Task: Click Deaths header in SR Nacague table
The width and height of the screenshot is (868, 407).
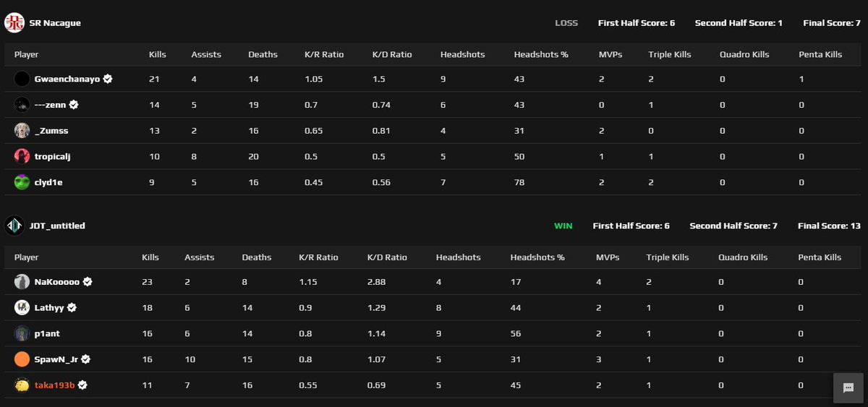Action: [263, 54]
